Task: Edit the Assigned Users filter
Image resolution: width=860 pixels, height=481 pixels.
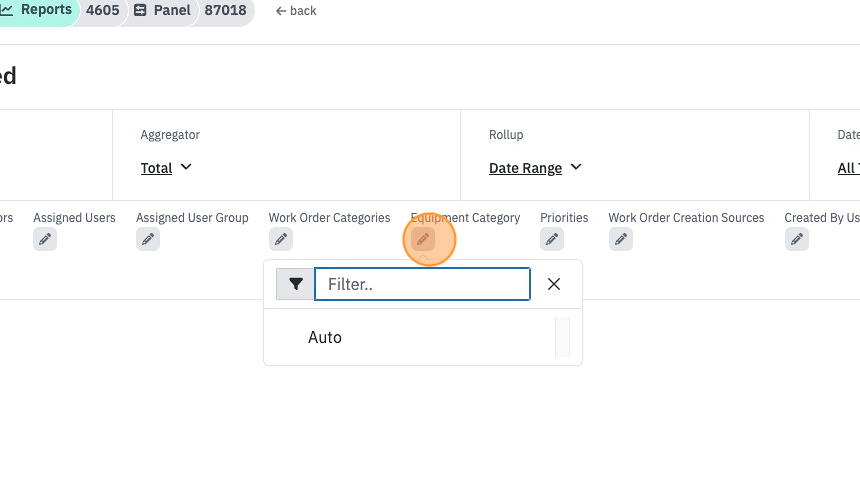Action: [45, 239]
